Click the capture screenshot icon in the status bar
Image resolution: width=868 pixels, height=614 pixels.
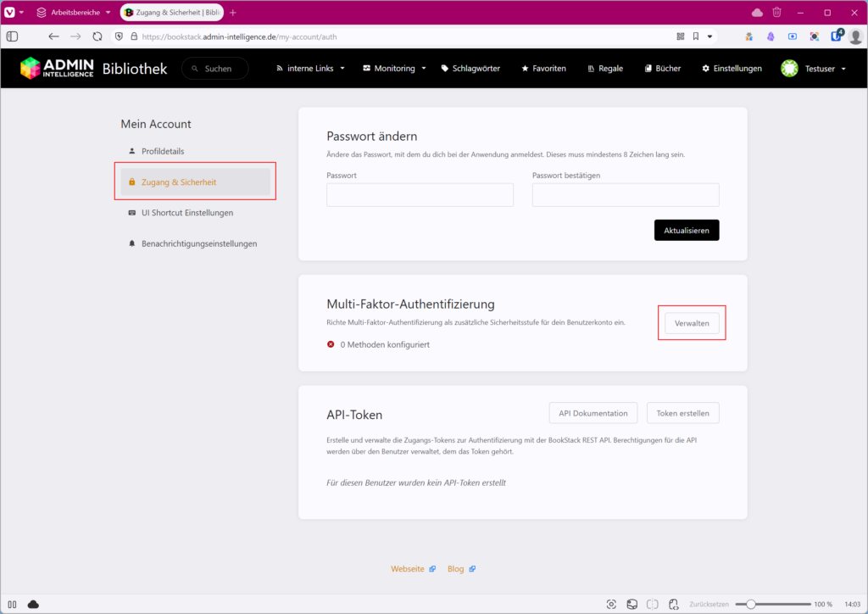(x=611, y=604)
